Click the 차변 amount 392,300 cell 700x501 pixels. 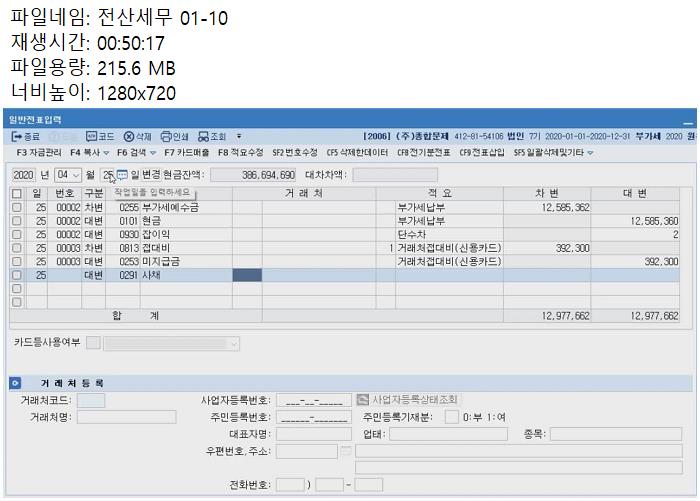coord(547,248)
